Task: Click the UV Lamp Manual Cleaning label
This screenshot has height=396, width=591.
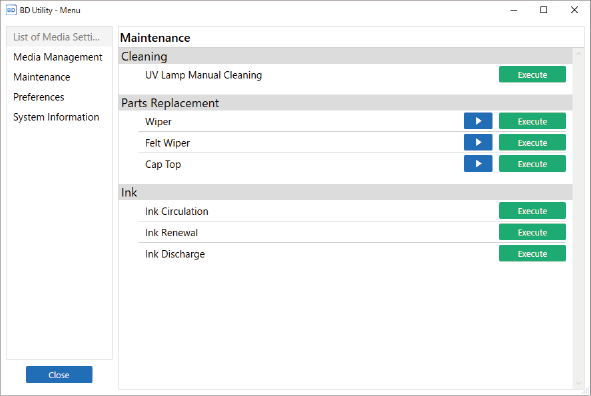Action: pos(204,75)
